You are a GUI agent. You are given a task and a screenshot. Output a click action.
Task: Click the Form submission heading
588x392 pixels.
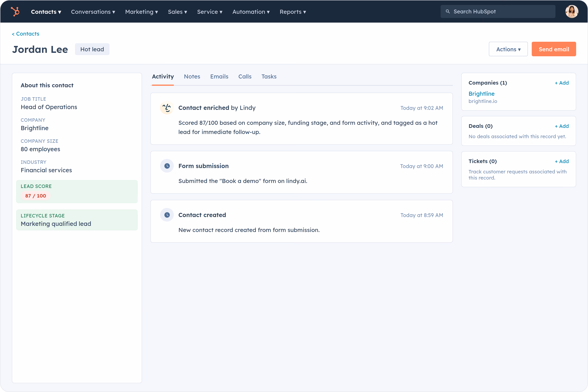coord(203,166)
